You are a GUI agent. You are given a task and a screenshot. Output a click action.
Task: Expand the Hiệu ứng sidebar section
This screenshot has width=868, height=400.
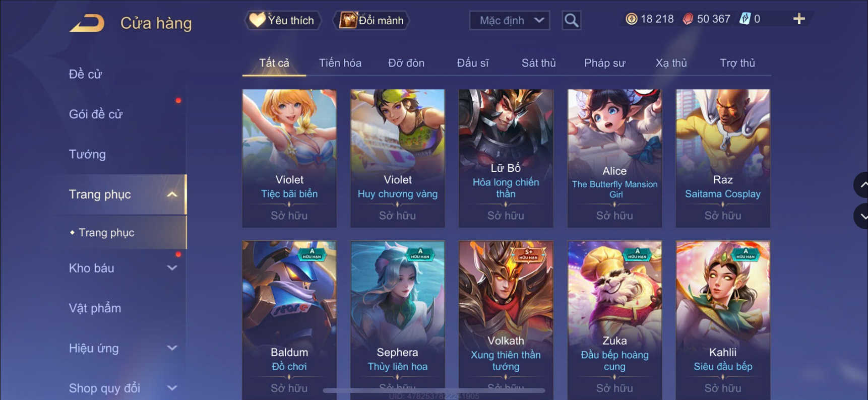(172, 348)
